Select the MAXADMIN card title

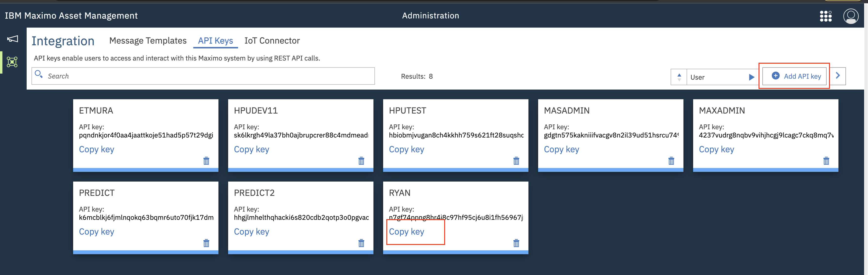[x=722, y=111]
